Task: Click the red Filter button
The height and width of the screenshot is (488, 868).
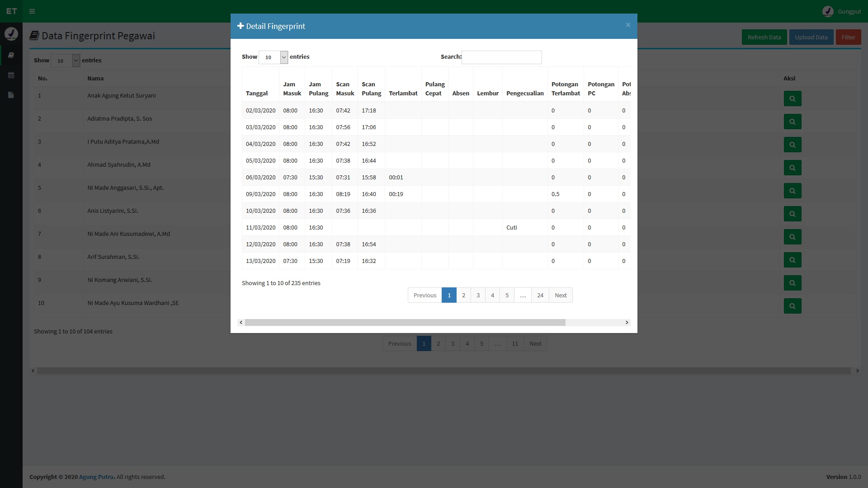Action: point(848,37)
